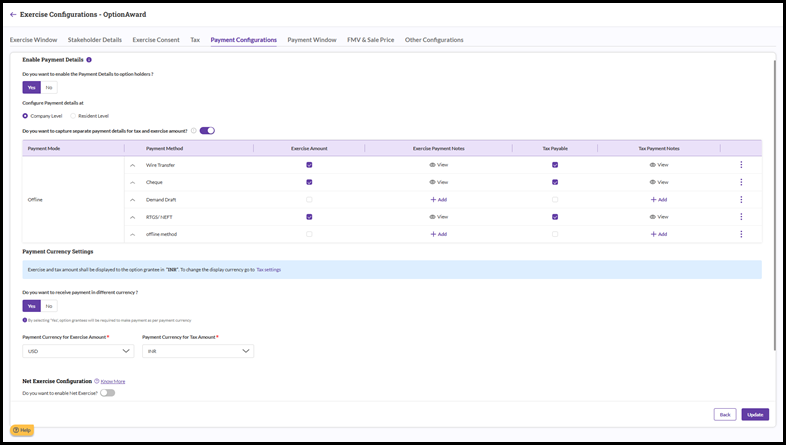View exercise payment notes for RTGS/NEFT
Screen dimensions: 786x445
439,217
